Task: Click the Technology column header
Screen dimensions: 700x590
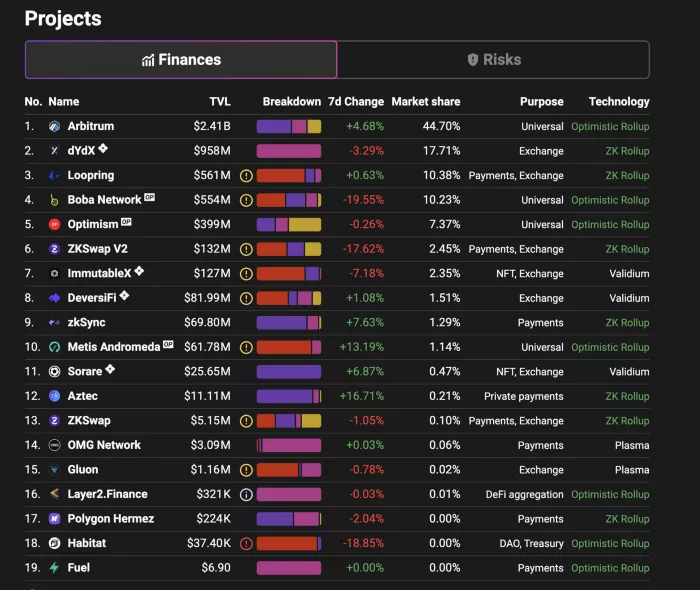Action: tap(619, 102)
